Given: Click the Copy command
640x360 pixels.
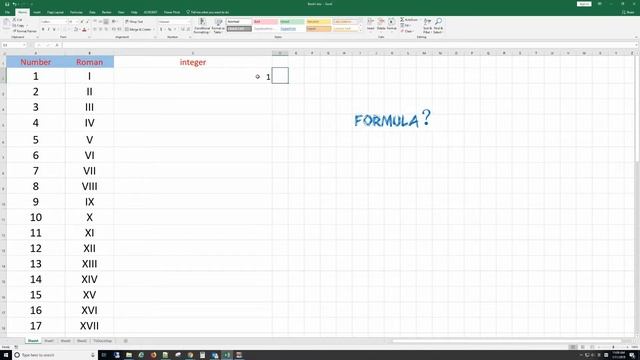Looking at the screenshot, I should [18, 25].
